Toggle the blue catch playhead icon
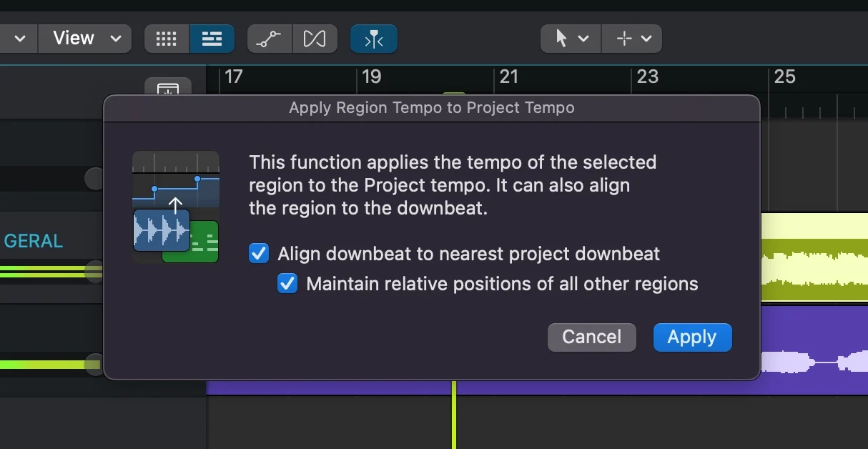The image size is (868, 449). point(374,39)
